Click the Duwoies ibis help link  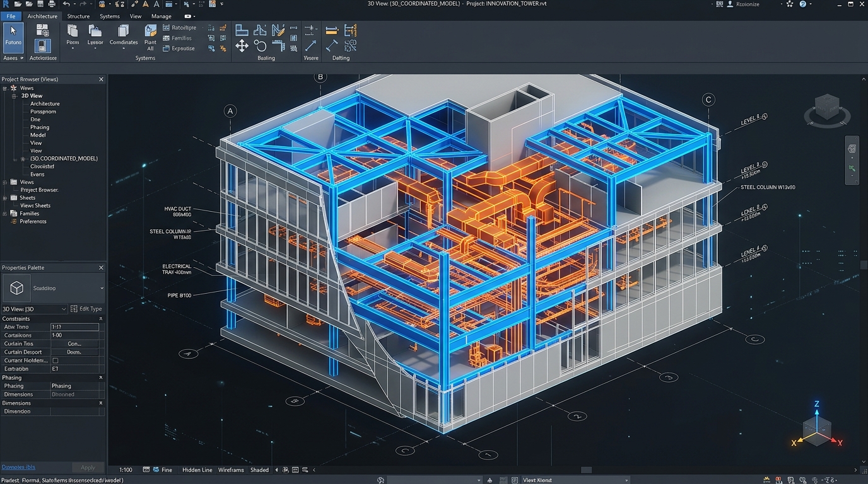18,467
